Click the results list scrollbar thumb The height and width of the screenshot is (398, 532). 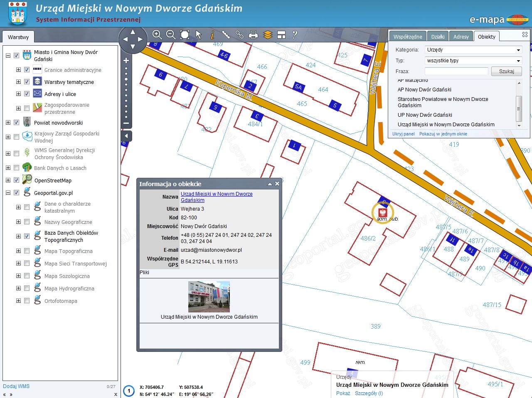tap(519, 108)
